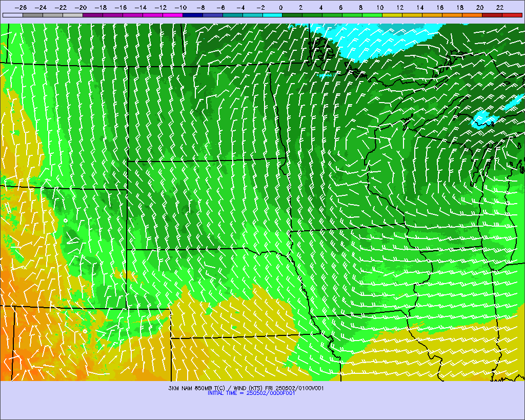Click the '-24' scale label

(41, 8)
